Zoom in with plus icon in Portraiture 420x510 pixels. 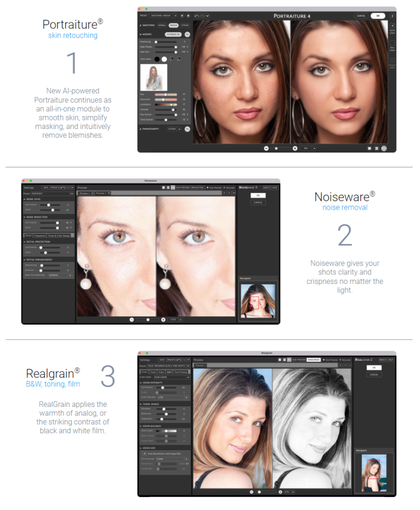pos(295,148)
